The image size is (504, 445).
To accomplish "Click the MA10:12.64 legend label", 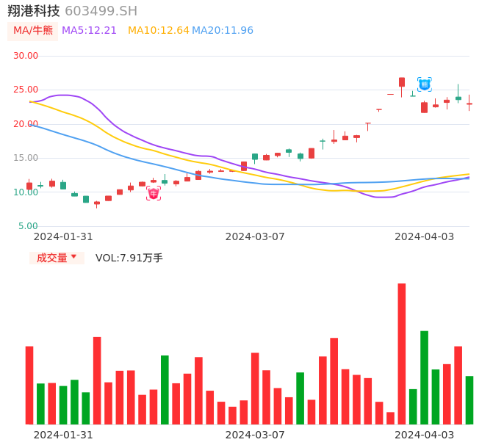I will [x=159, y=31].
